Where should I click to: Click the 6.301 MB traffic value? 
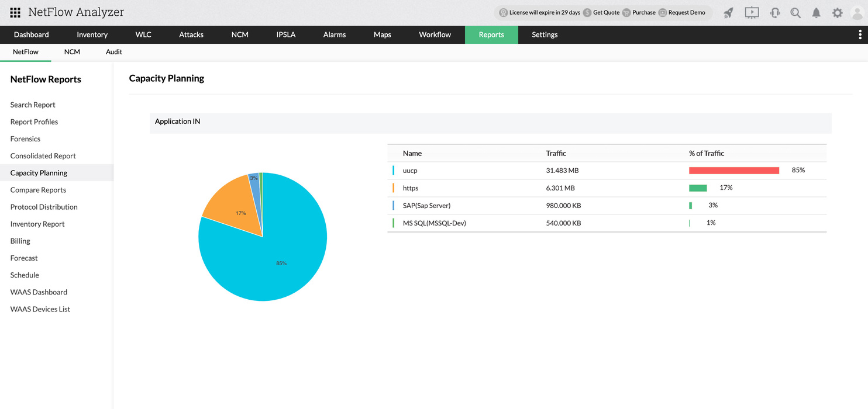pyautogui.click(x=560, y=188)
